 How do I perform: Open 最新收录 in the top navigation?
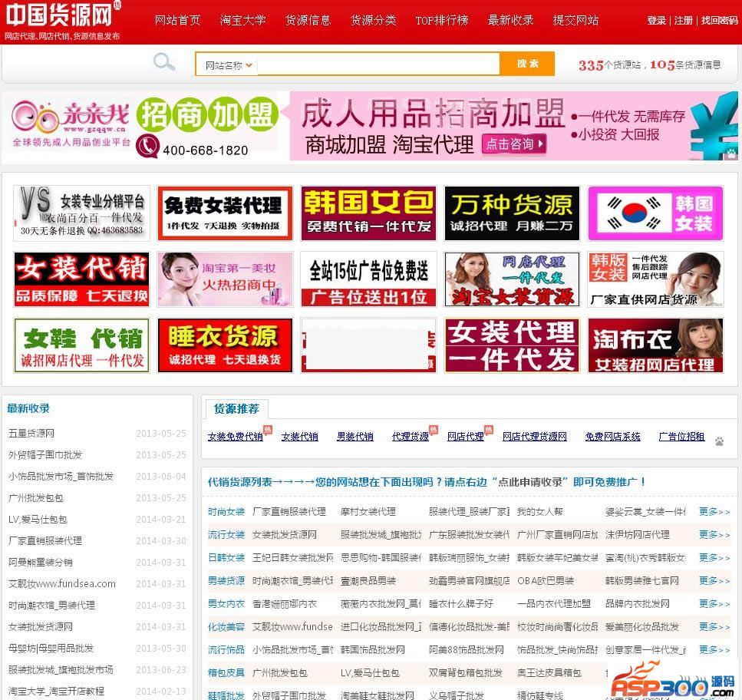(510, 21)
